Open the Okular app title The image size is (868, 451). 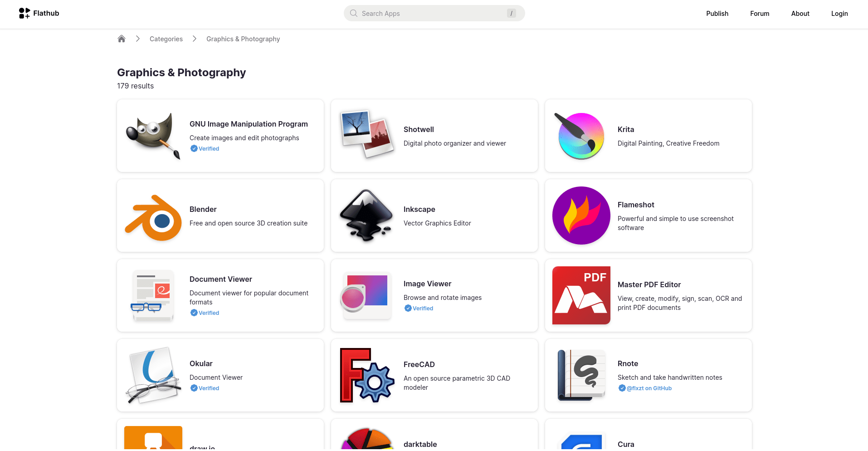point(201,363)
